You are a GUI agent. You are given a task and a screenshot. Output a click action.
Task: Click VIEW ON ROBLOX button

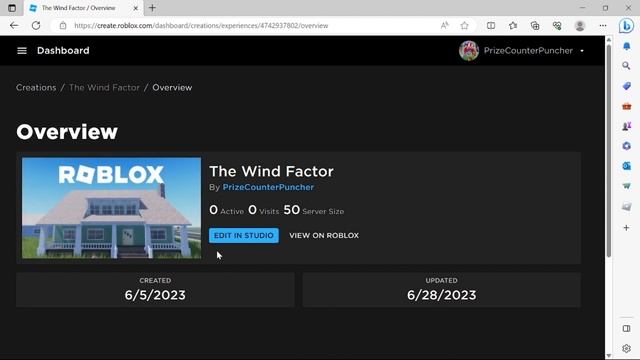point(324,236)
